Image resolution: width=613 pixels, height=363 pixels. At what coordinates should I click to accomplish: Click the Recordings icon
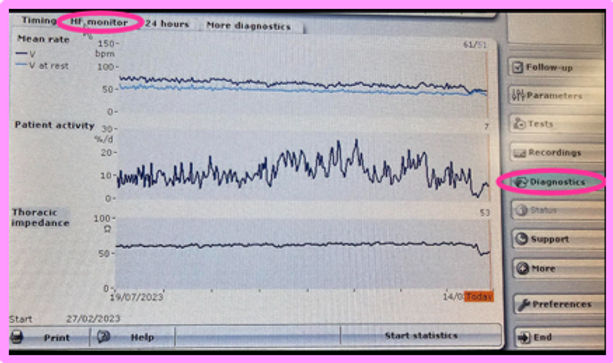(520, 153)
